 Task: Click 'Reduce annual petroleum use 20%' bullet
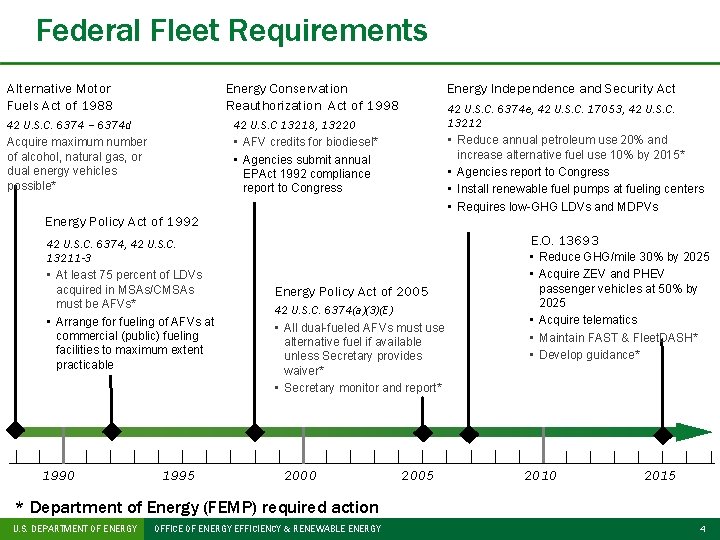[x=566, y=147]
